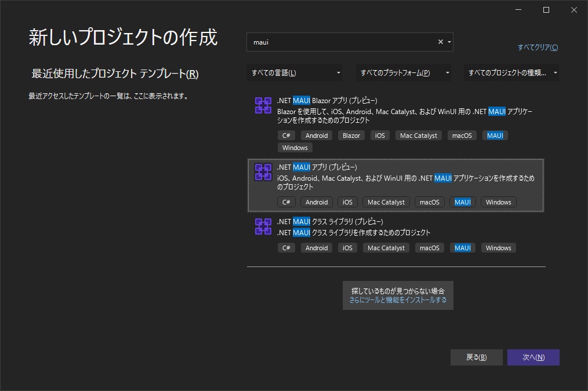Click the Blazor tag in the first template
The height and width of the screenshot is (391, 588).
coord(351,136)
